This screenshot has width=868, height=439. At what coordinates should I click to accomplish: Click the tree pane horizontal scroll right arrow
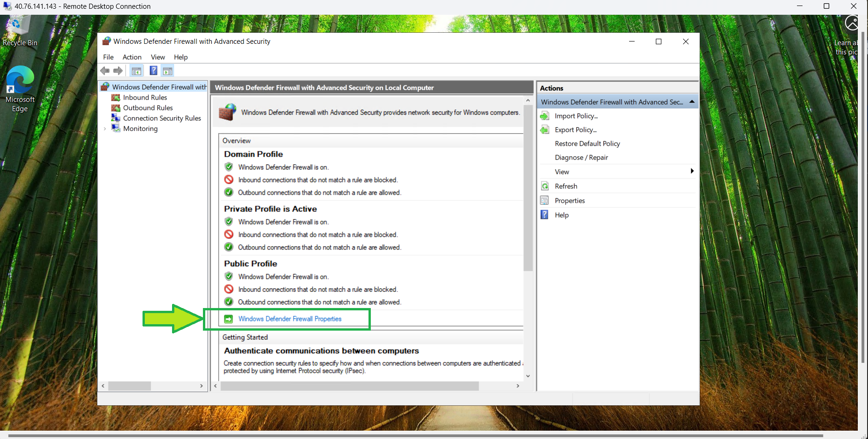pyautogui.click(x=202, y=386)
